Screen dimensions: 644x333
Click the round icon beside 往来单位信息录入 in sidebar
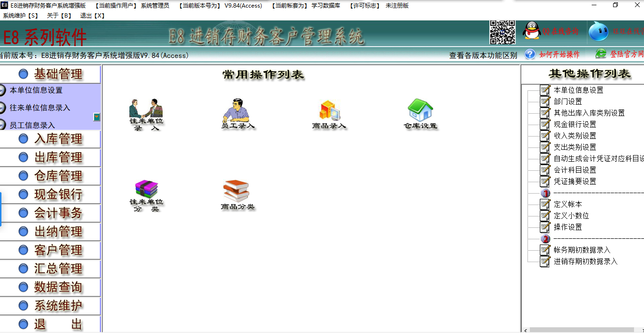pyautogui.click(x=2, y=108)
